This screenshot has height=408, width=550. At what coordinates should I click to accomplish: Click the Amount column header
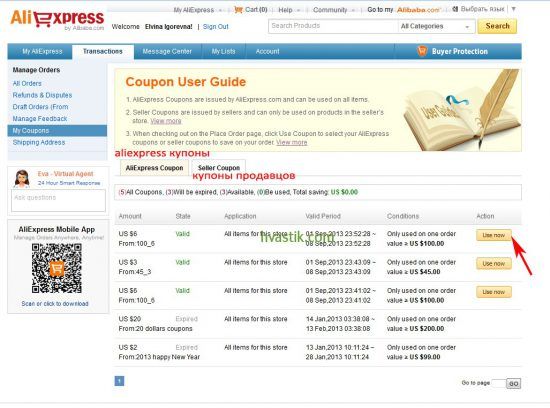[x=130, y=216]
